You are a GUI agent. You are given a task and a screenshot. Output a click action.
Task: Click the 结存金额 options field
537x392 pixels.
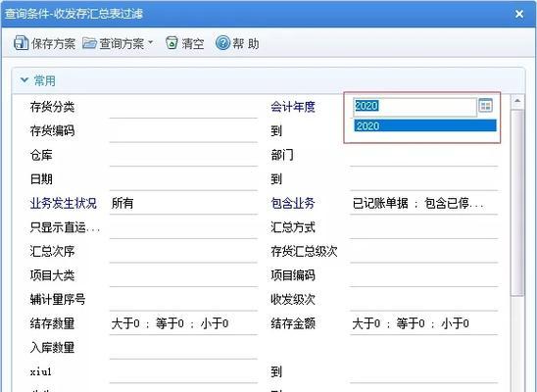point(423,323)
